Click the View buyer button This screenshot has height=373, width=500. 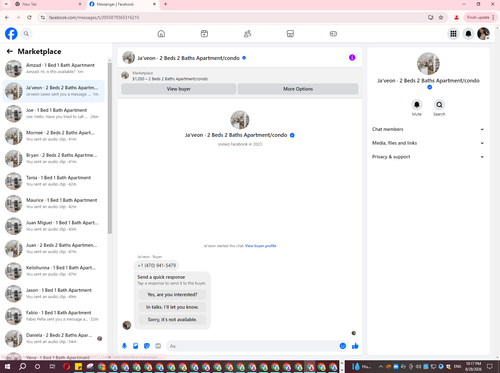click(179, 89)
